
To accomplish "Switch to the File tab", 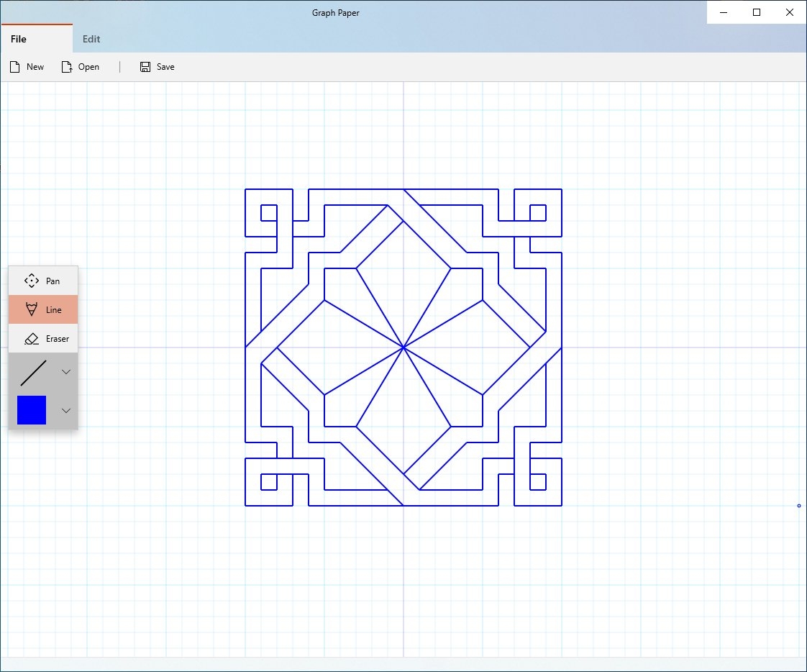I will pos(18,40).
